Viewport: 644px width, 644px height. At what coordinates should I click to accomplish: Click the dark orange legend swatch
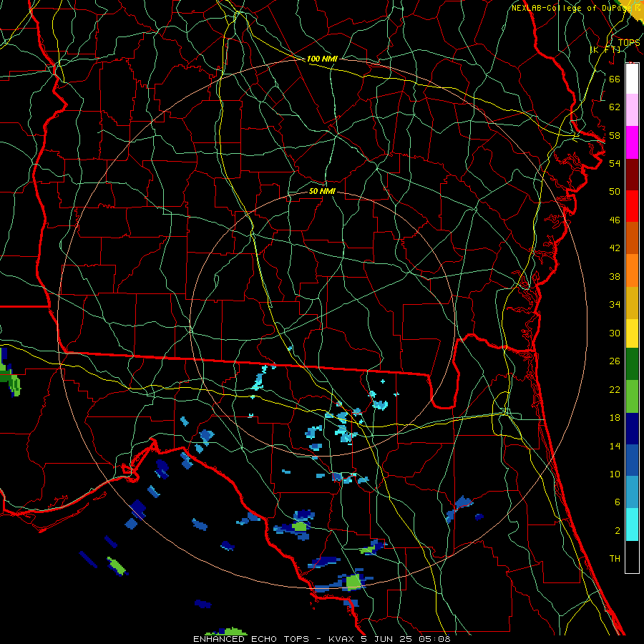[x=632, y=238]
